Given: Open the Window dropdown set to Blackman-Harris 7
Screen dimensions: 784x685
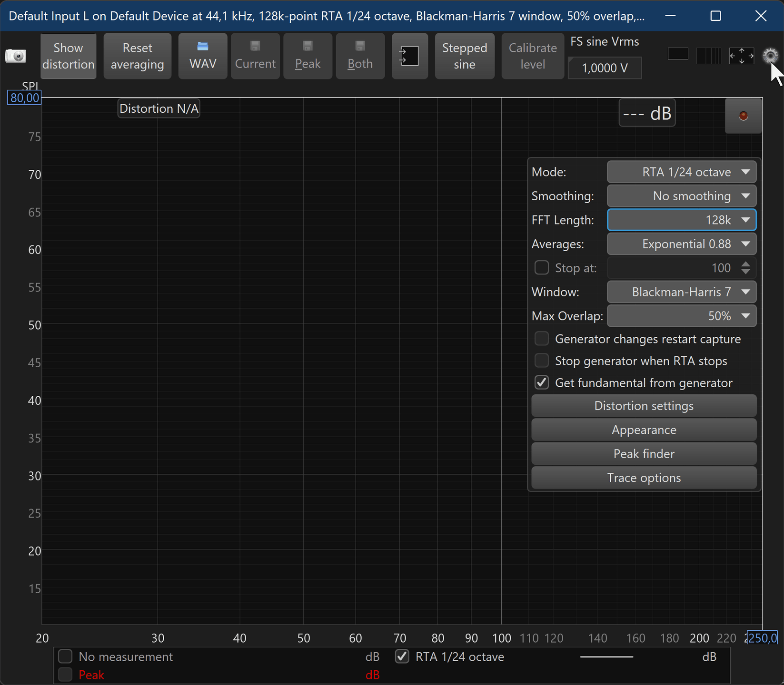Looking at the screenshot, I should click(x=681, y=292).
